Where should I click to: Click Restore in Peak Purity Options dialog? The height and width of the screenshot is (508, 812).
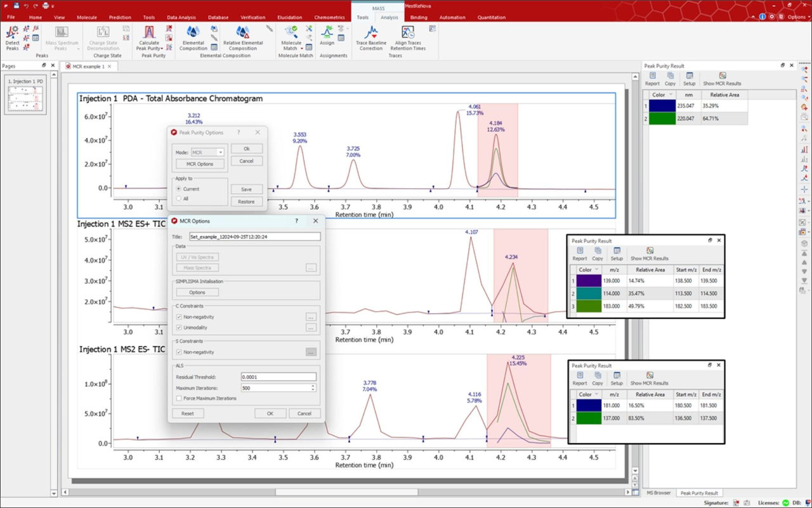(246, 202)
